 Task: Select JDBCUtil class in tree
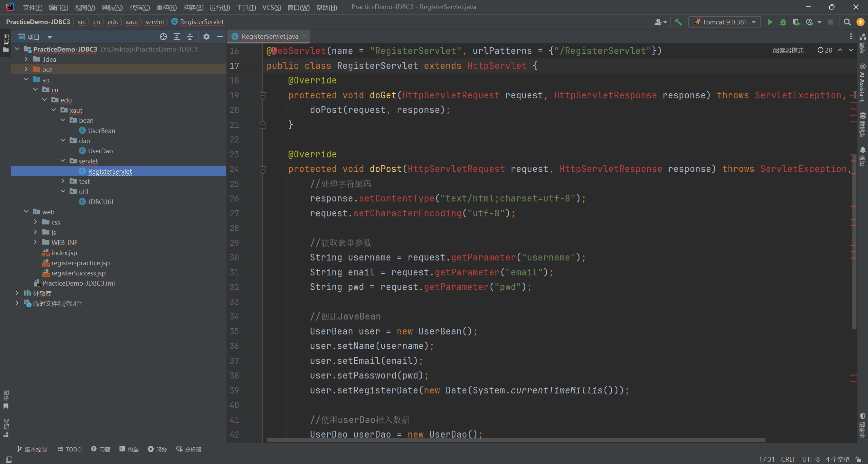(100, 201)
